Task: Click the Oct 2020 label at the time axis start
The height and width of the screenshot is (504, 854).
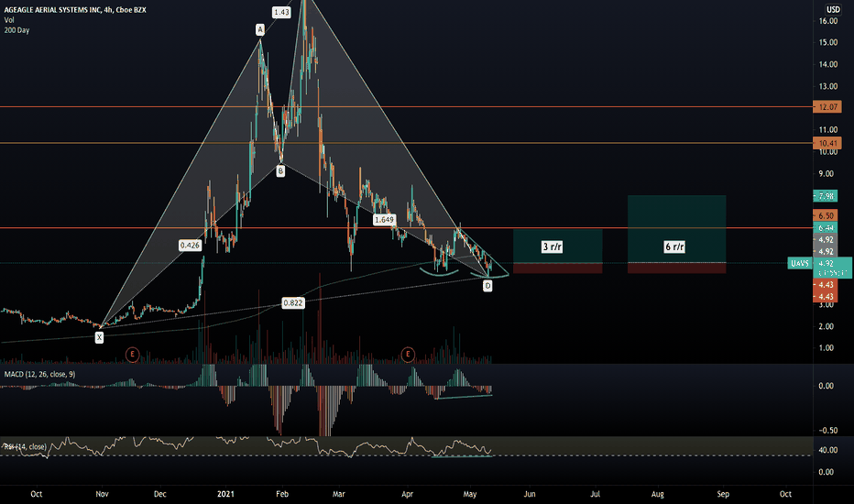Action: pyautogui.click(x=36, y=494)
